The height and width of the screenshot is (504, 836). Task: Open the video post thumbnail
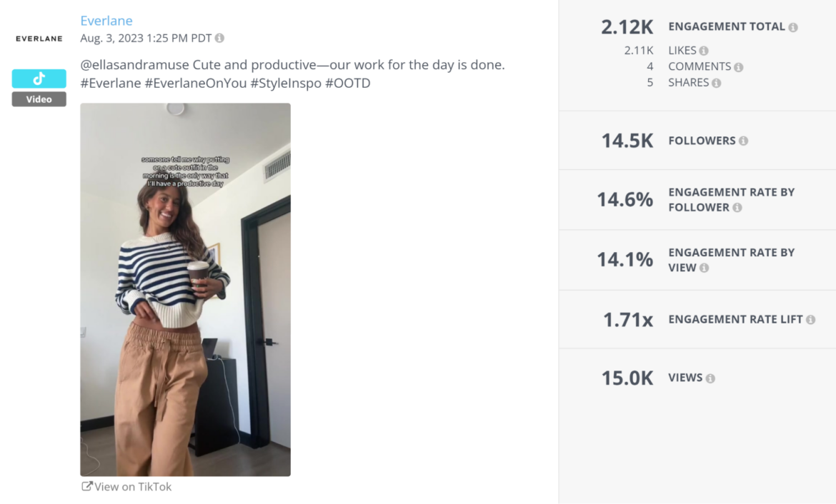[x=185, y=289]
